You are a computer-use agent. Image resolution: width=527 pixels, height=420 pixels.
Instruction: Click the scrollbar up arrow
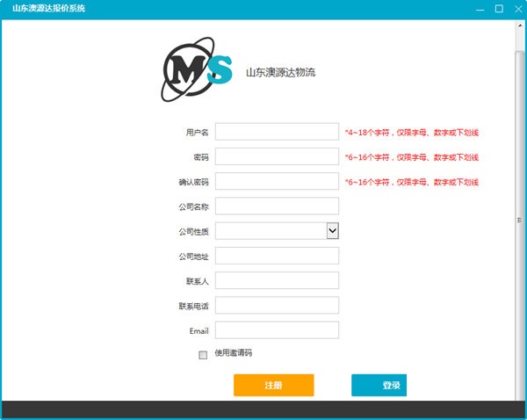point(520,25)
